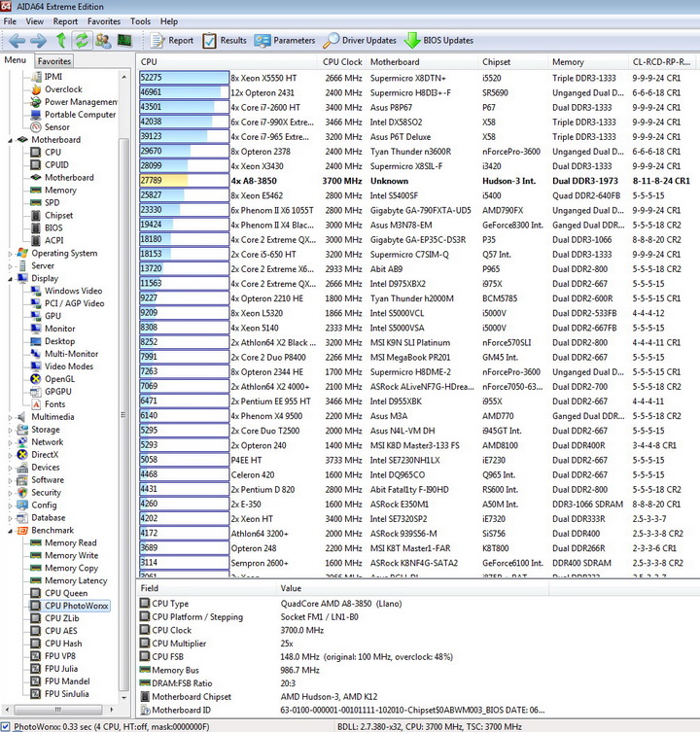700x732 pixels.
Task: Open the Report toolbar button
Action: [x=171, y=41]
